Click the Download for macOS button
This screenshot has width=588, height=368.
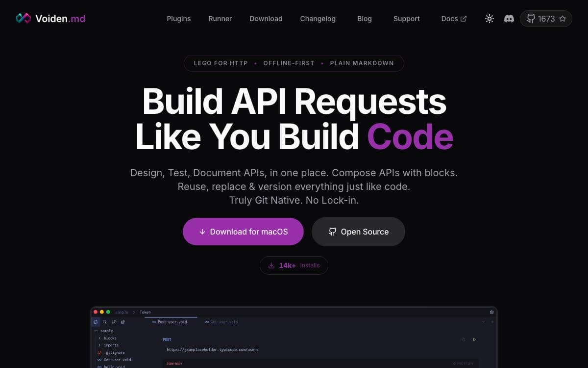(x=243, y=232)
